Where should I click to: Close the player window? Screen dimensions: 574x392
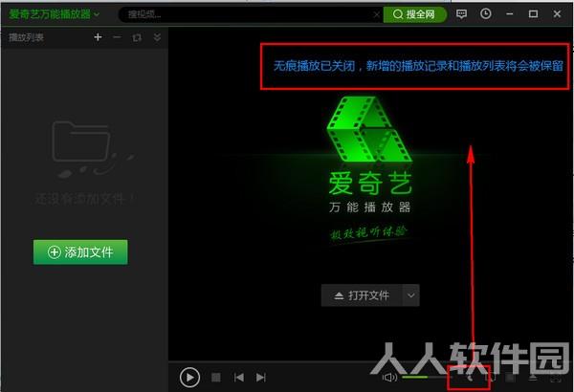click(x=557, y=14)
